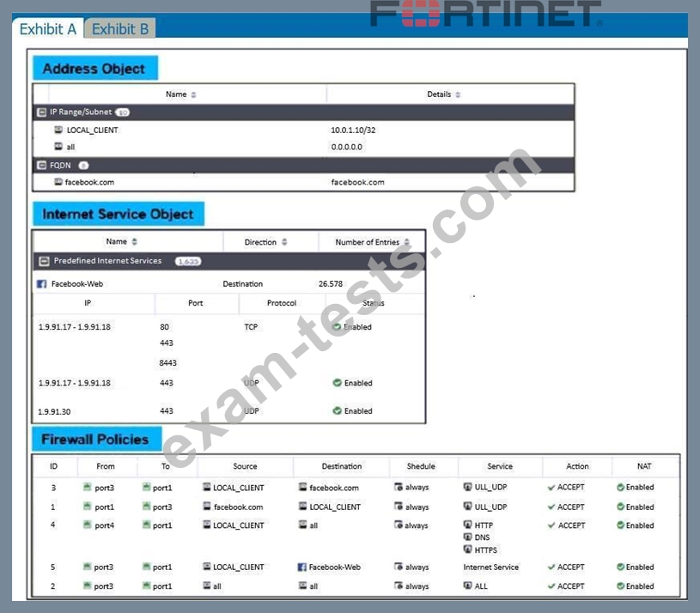700x613 pixels.
Task: Select the Exhibit A tab
Action: (x=47, y=29)
